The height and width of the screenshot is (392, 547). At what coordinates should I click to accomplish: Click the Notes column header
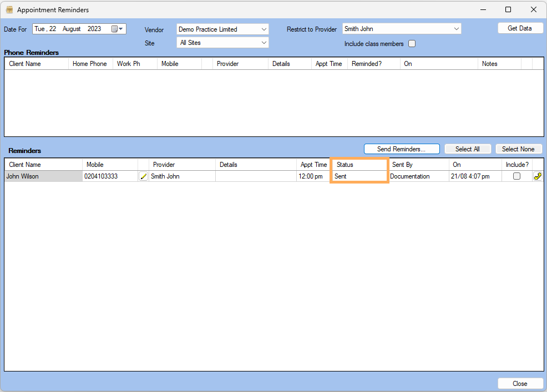499,64
